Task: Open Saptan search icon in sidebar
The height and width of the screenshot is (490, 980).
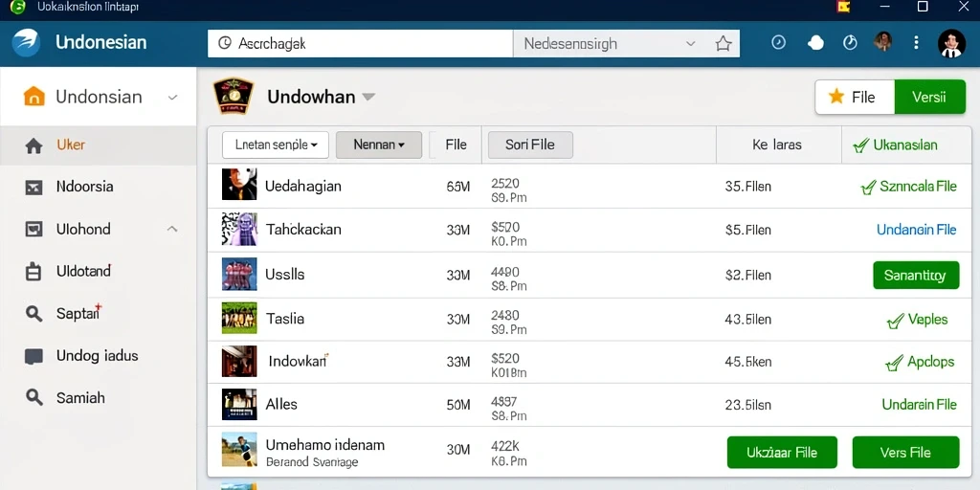Action: tap(33, 313)
